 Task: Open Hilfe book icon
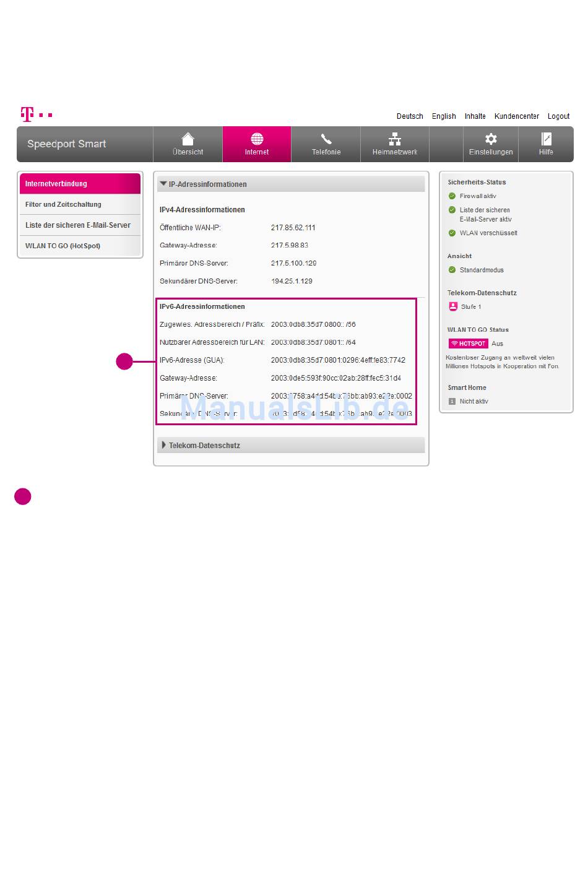tap(546, 139)
